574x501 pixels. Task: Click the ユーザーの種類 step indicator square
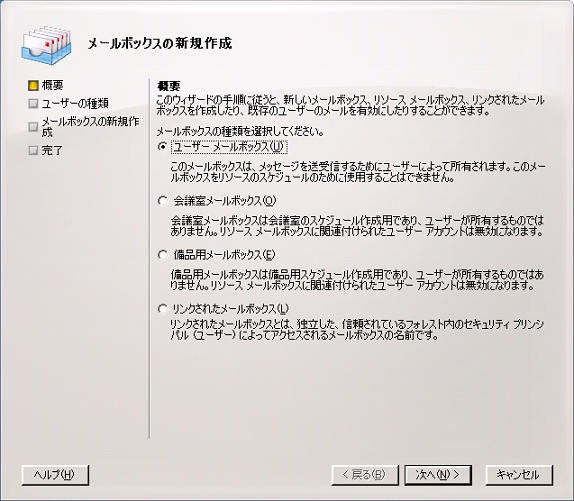click(33, 104)
